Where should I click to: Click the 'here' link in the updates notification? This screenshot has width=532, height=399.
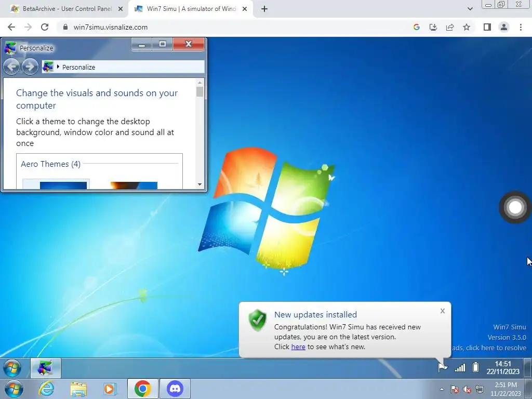(x=298, y=347)
